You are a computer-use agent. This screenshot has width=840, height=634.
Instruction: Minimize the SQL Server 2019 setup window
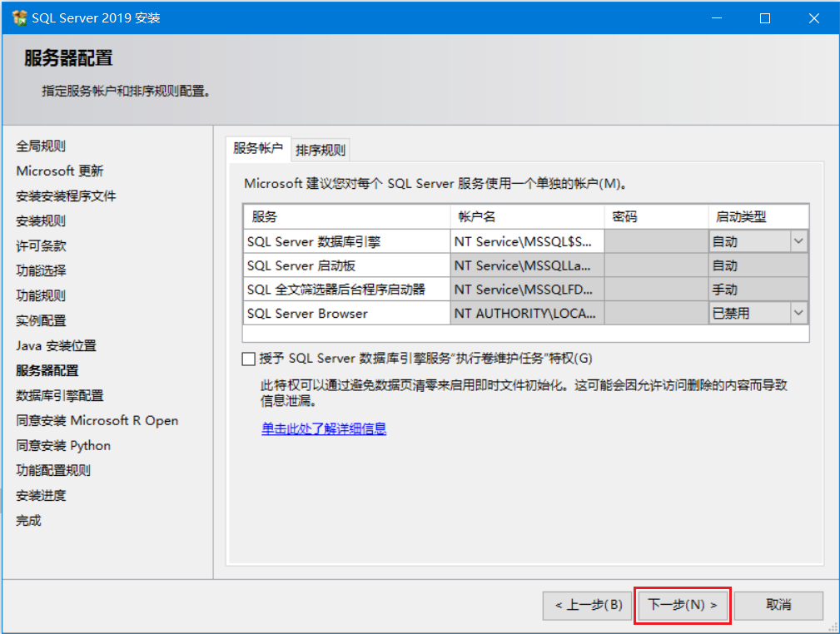(x=717, y=18)
